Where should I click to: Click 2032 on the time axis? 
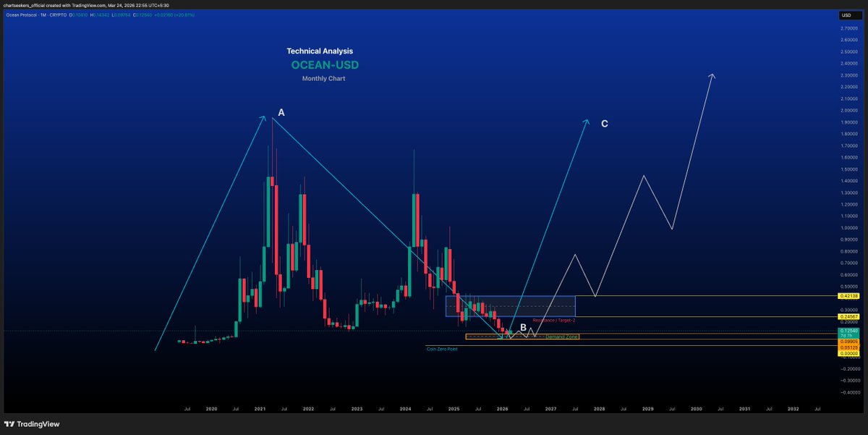click(793, 409)
